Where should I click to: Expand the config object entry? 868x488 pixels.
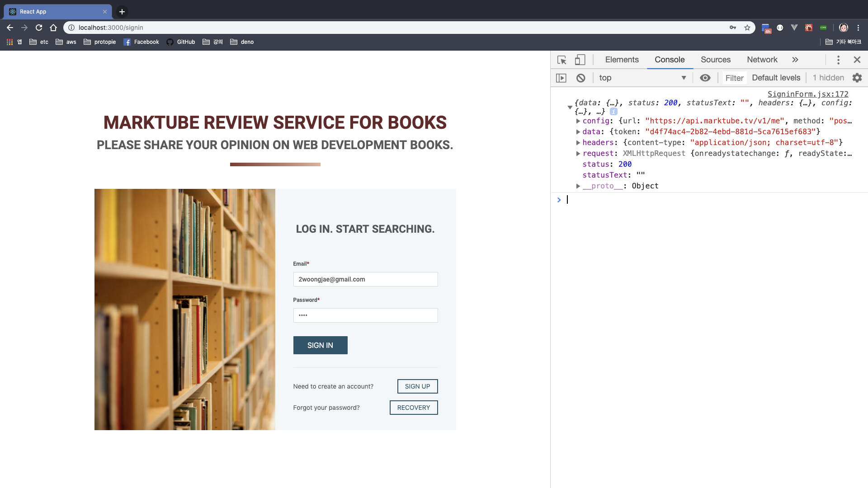578,121
